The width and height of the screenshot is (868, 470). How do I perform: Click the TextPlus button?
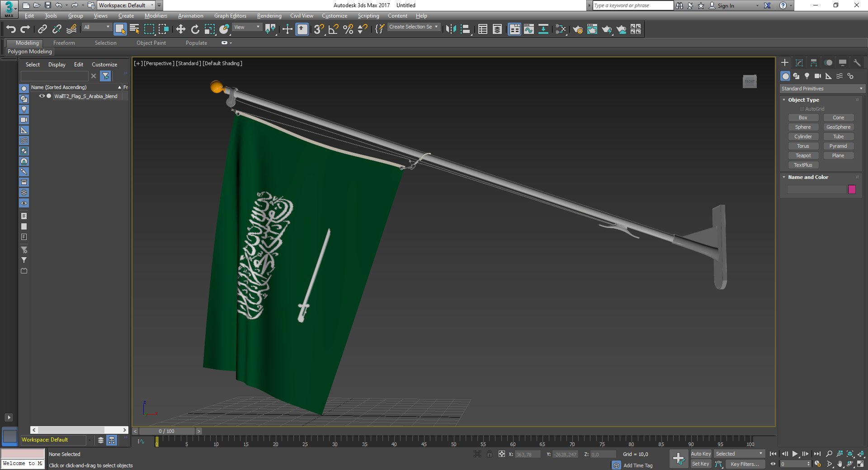tap(803, 165)
